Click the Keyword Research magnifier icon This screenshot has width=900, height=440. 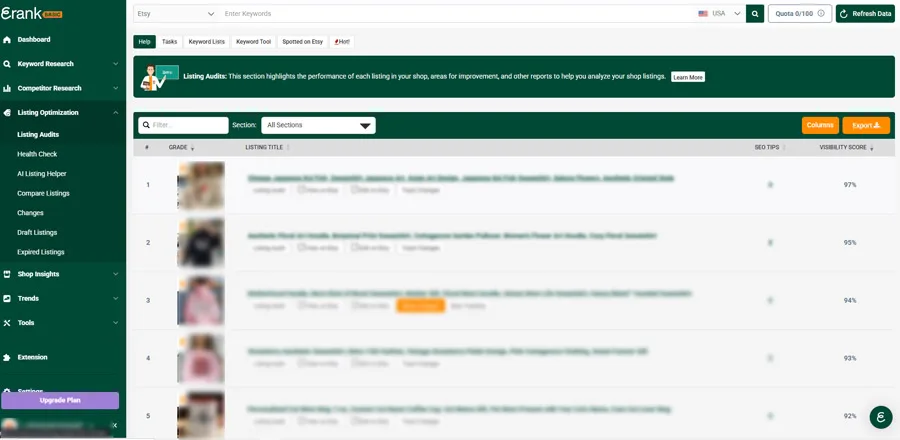(7, 64)
